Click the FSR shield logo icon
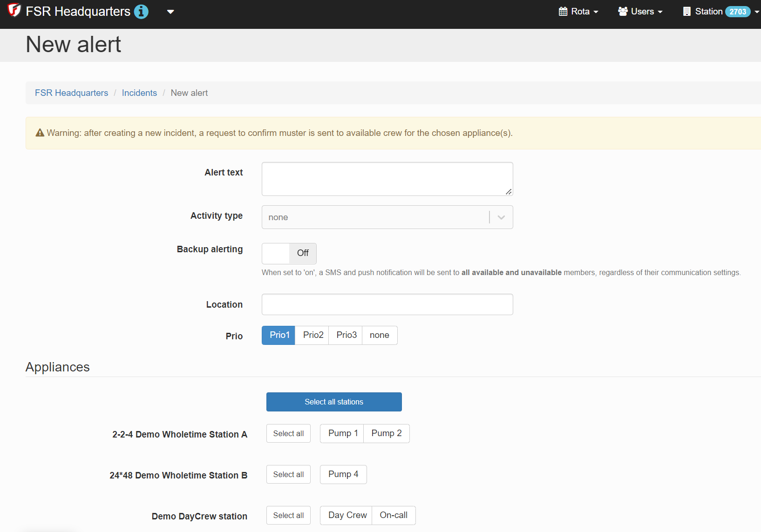 coord(14,10)
